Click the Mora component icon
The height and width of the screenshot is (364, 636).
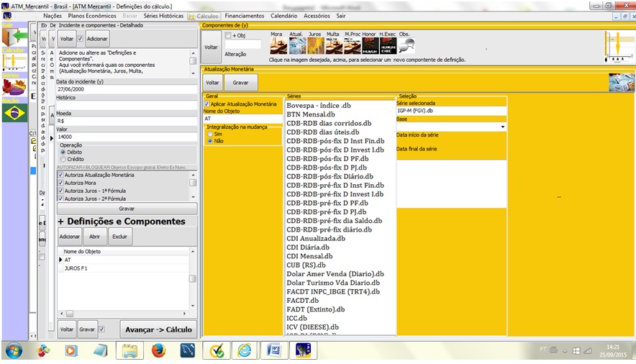click(278, 47)
